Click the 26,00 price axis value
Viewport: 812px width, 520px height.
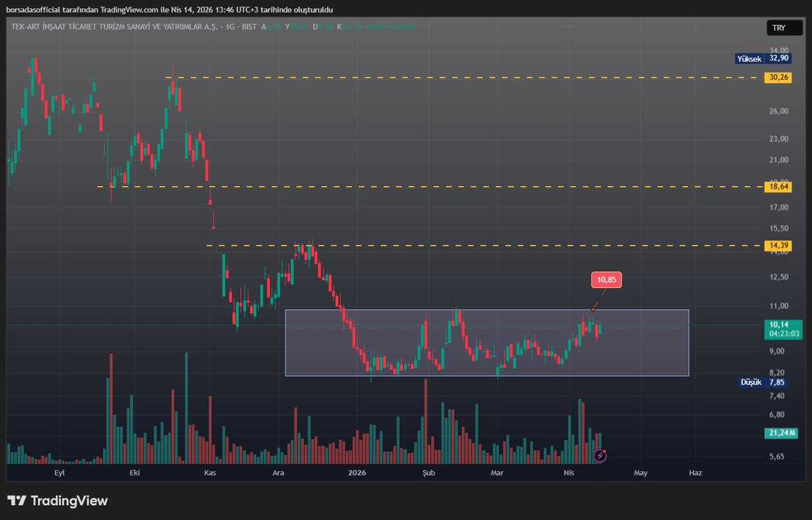click(779, 111)
